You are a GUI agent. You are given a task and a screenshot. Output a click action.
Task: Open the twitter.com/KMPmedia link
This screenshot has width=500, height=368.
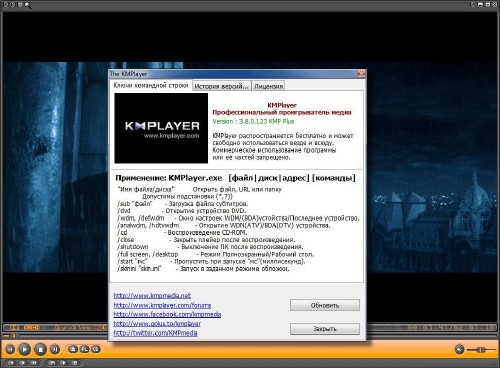pos(155,333)
